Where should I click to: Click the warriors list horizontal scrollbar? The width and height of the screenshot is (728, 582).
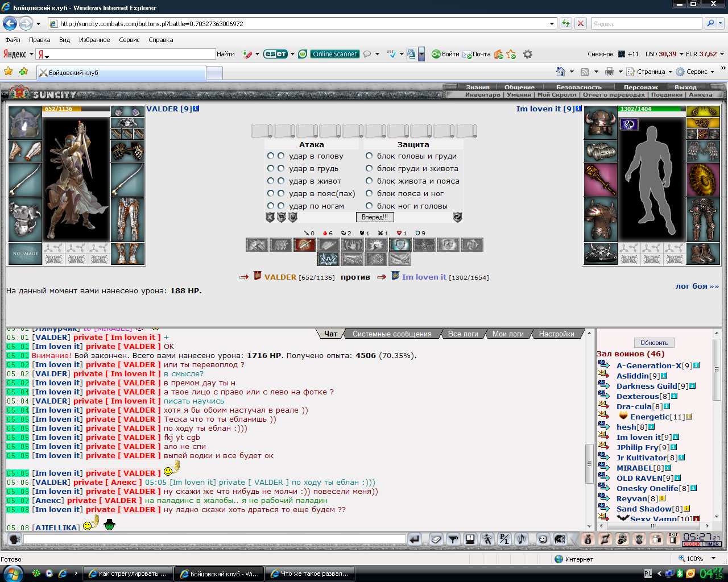(x=654, y=526)
